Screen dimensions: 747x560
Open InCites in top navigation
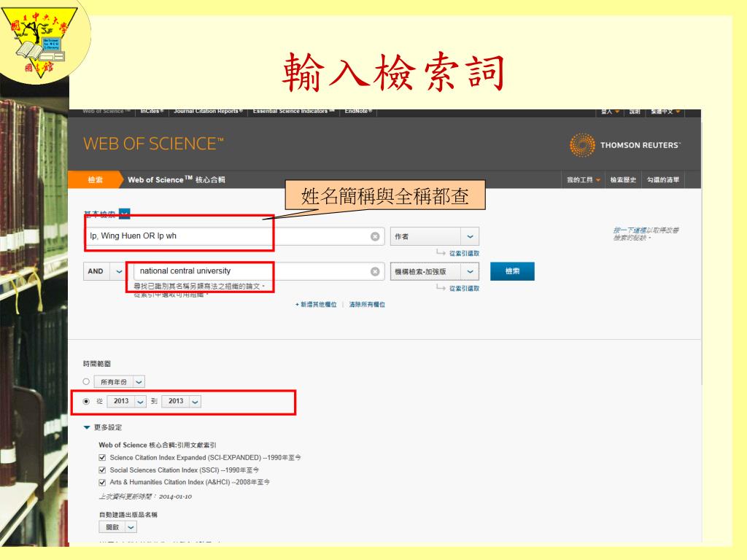(152, 112)
